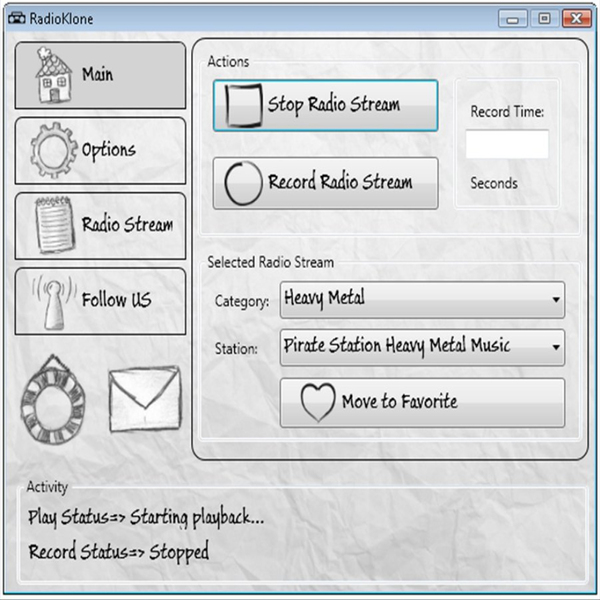Minimize the RadioKlone window
This screenshot has height=600, width=600.
(513, 19)
